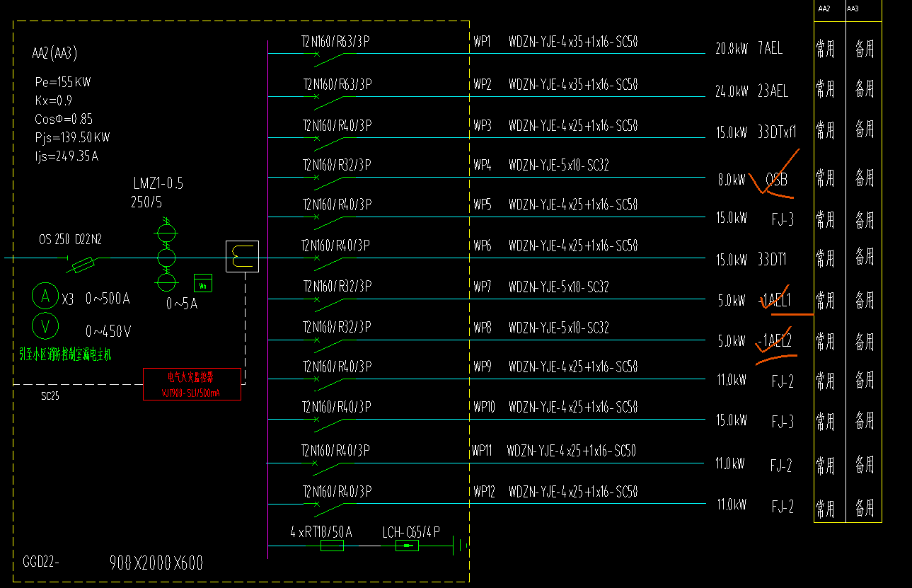Select the fuse symbol below 4xRT18/50A
Image resolution: width=912 pixels, height=588 pixels.
coord(332,546)
